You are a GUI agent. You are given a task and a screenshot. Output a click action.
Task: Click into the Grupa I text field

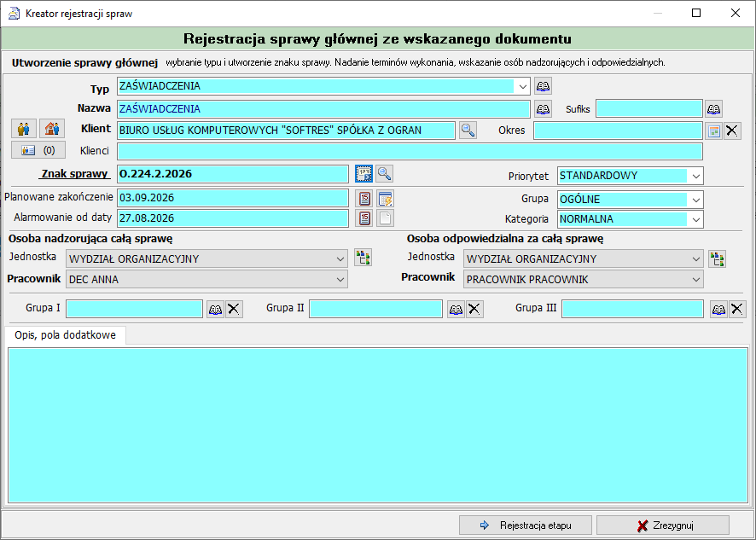[135, 309]
